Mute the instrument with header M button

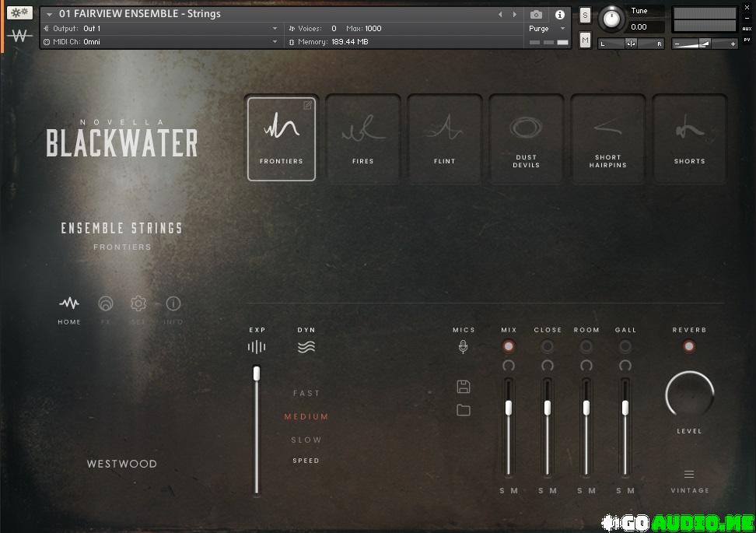(x=585, y=40)
